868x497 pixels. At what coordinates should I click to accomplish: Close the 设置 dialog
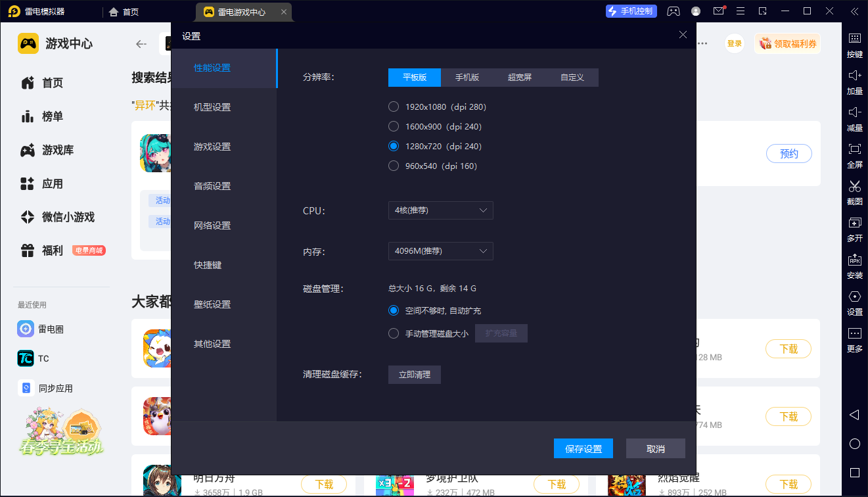[x=683, y=35]
